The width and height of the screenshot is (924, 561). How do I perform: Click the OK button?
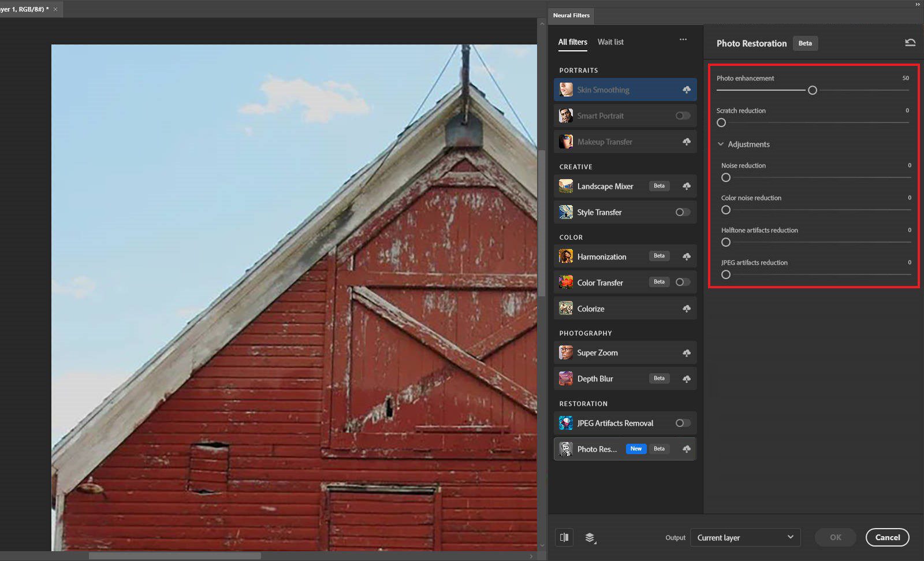coord(835,537)
